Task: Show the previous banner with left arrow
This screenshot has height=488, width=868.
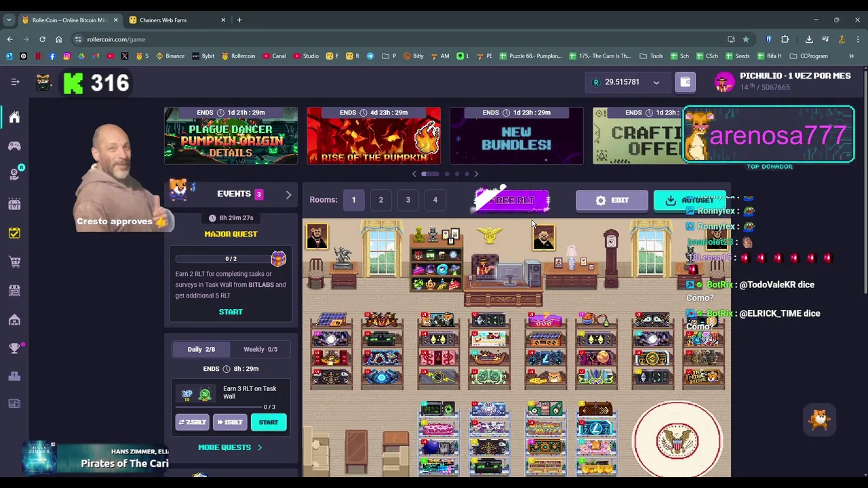Action: (x=414, y=174)
